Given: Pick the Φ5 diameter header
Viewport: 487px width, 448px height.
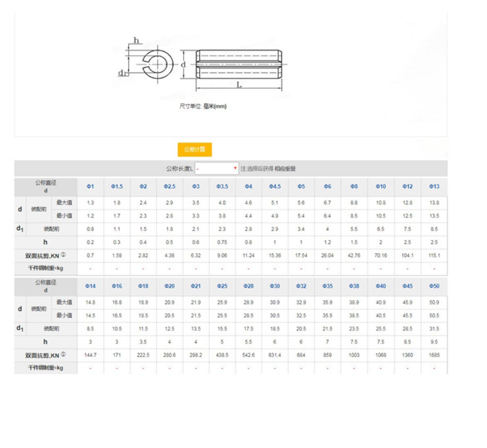Looking at the screenshot, I should pos(301,187).
